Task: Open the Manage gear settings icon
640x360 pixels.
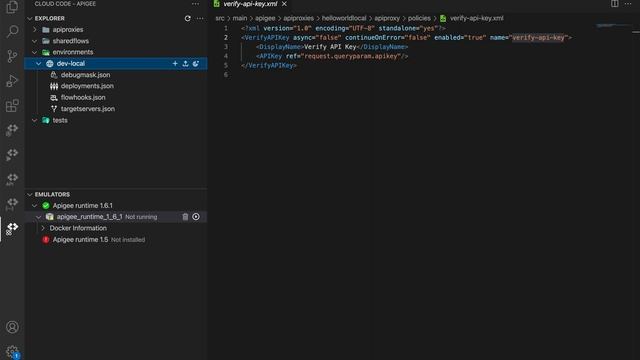Action: tap(12, 351)
